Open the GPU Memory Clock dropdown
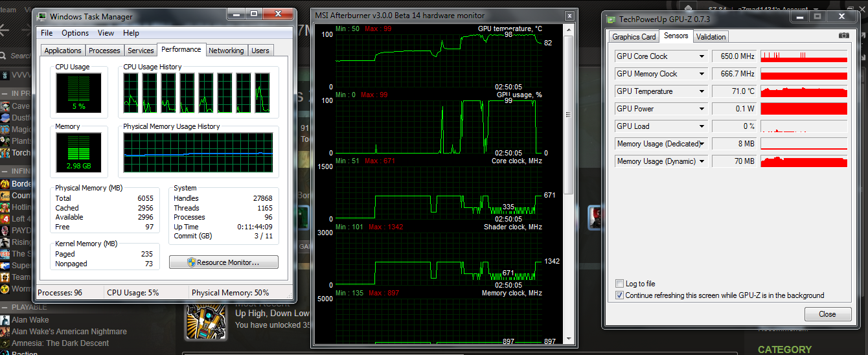 click(x=702, y=74)
